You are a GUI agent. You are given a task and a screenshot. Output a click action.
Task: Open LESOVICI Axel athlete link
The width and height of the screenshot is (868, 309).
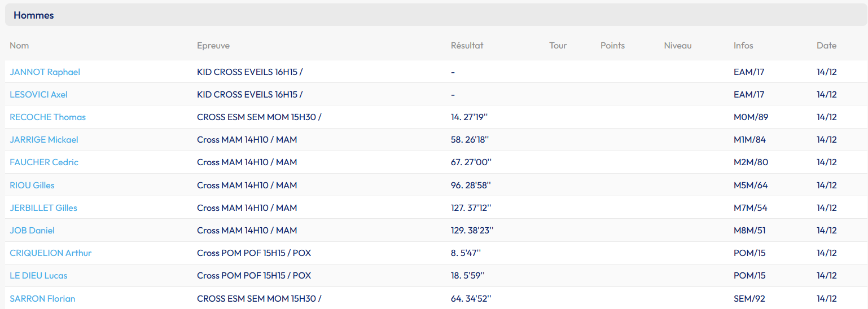(39, 95)
